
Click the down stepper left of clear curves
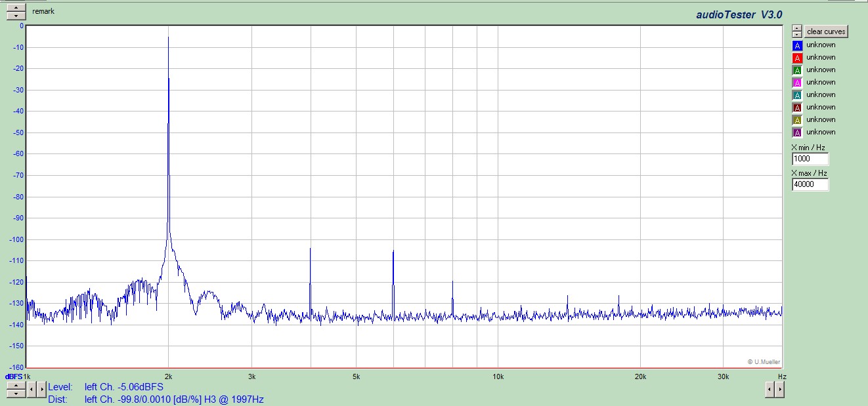[796, 35]
